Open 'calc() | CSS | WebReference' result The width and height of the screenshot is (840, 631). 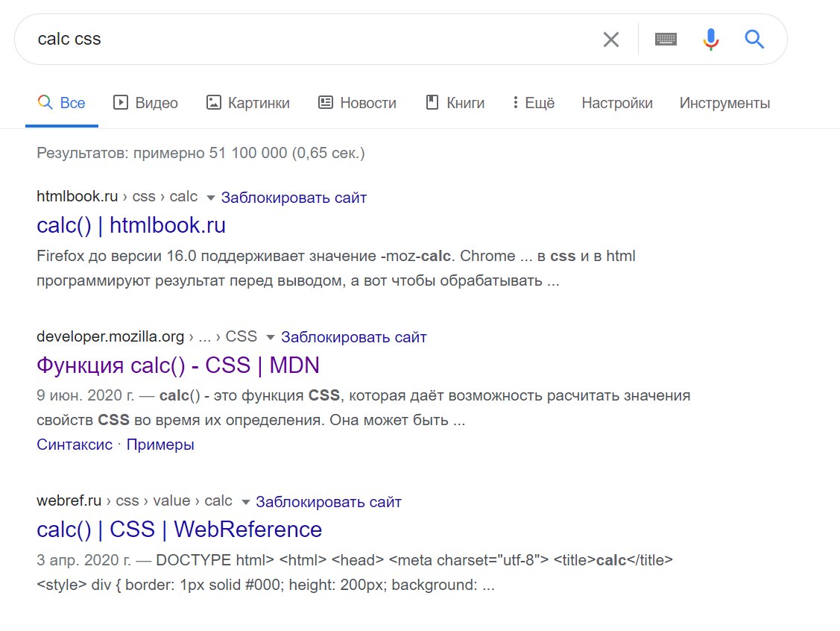coord(180,529)
